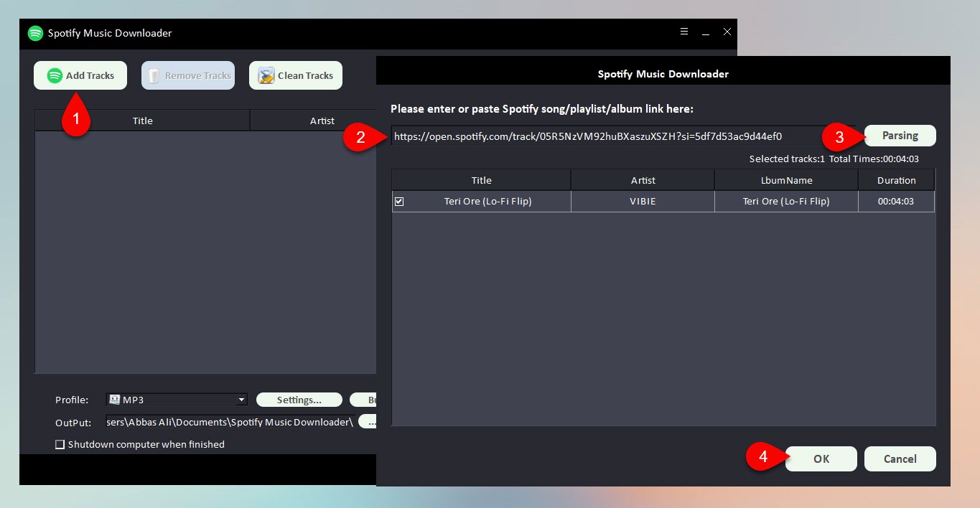The image size is (980, 508).
Task: Confirm the dialog with OK
Action: [821, 459]
